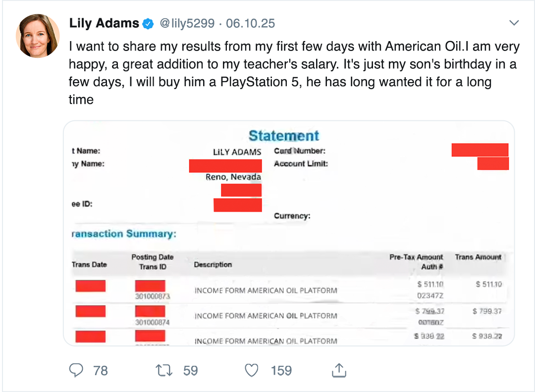Click the Description column header
This screenshot has height=392, width=535.
[x=213, y=265]
